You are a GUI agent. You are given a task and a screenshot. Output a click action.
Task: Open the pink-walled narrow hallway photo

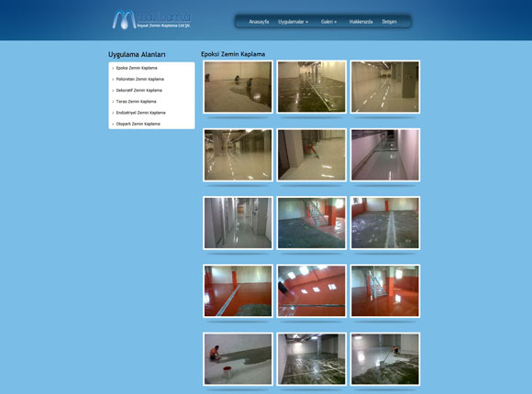385,155
